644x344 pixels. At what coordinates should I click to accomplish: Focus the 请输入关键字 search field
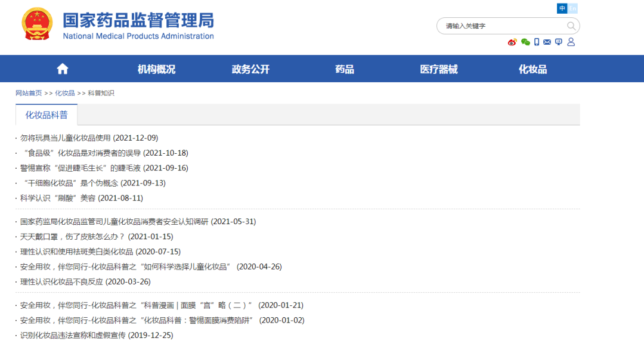[501, 26]
